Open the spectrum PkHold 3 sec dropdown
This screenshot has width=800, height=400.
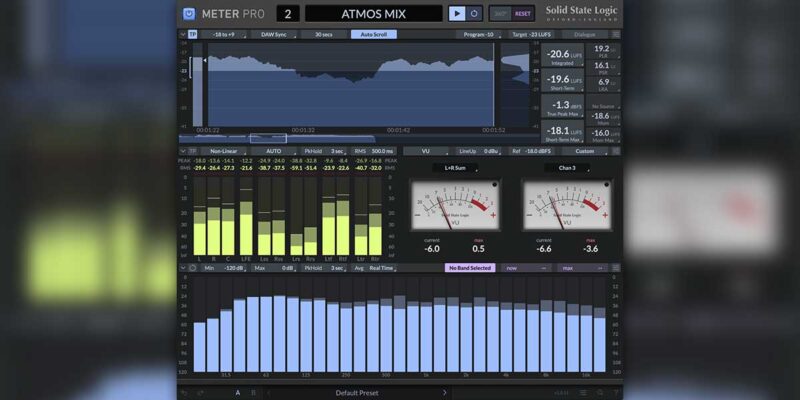pyautogui.click(x=324, y=268)
